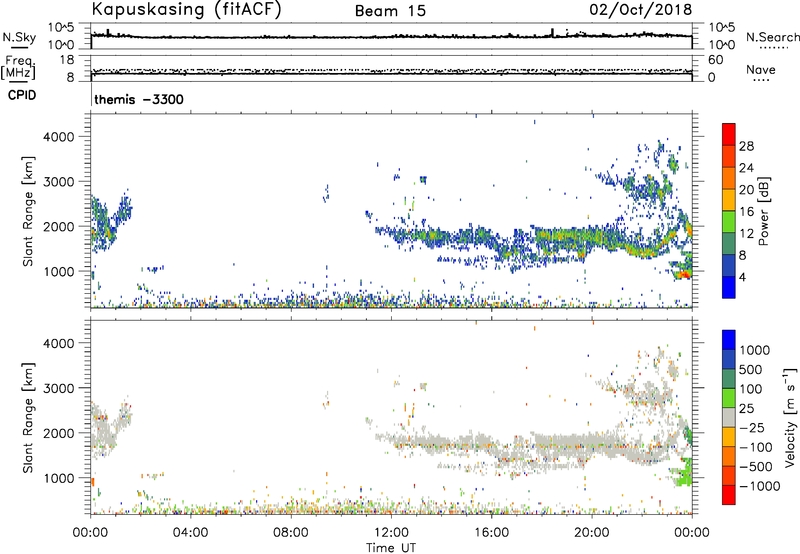Click the velocity colorbar '25' label
Image resolution: width=800 pixels, height=554 pixels.
click(x=746, y=408)
